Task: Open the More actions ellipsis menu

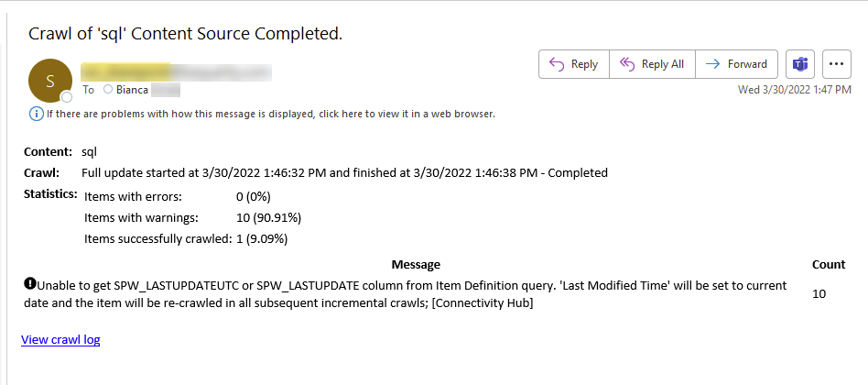Action: (837, 64)
